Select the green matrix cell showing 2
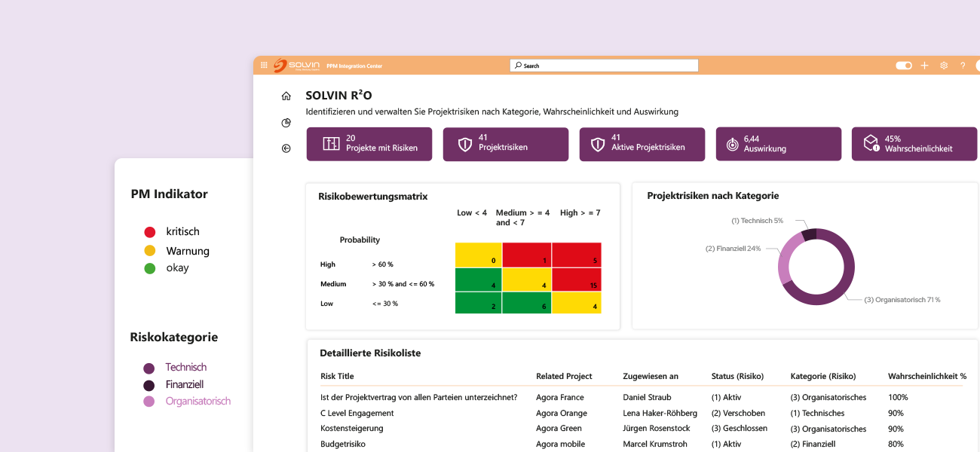Screen dimensions: 980x452 click(x=479, y=303)
